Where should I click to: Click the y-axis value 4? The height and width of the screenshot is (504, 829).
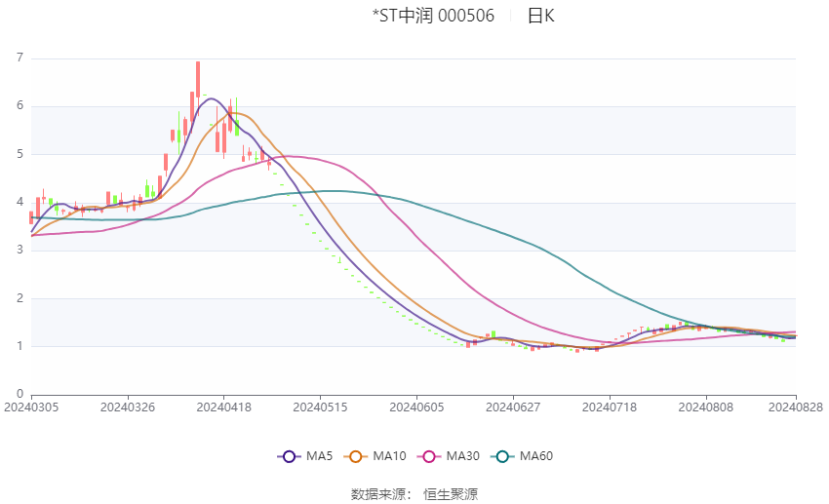point(20,202)
